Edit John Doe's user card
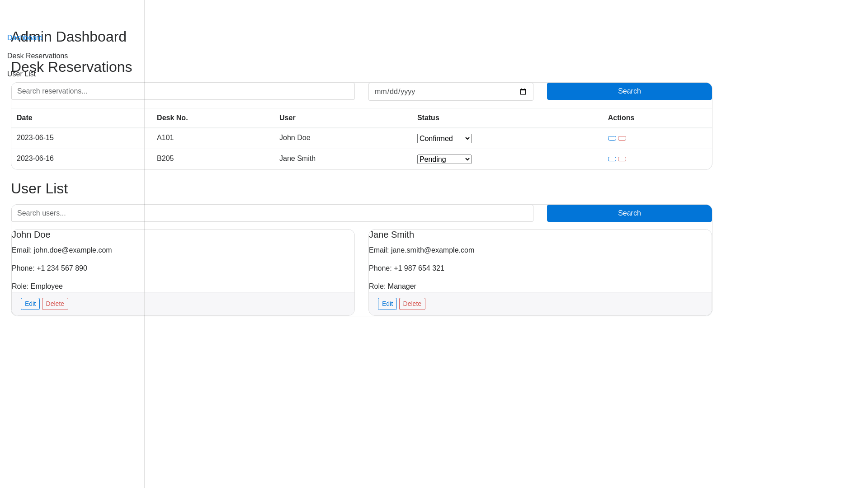Image resolution: width=868 pixels, height=488 pixels. coord(30,304)
